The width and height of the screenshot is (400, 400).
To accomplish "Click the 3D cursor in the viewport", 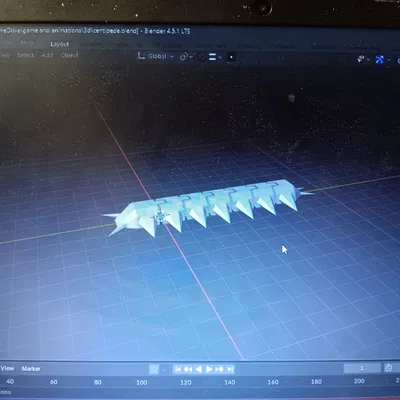I will tap(161, 217).
